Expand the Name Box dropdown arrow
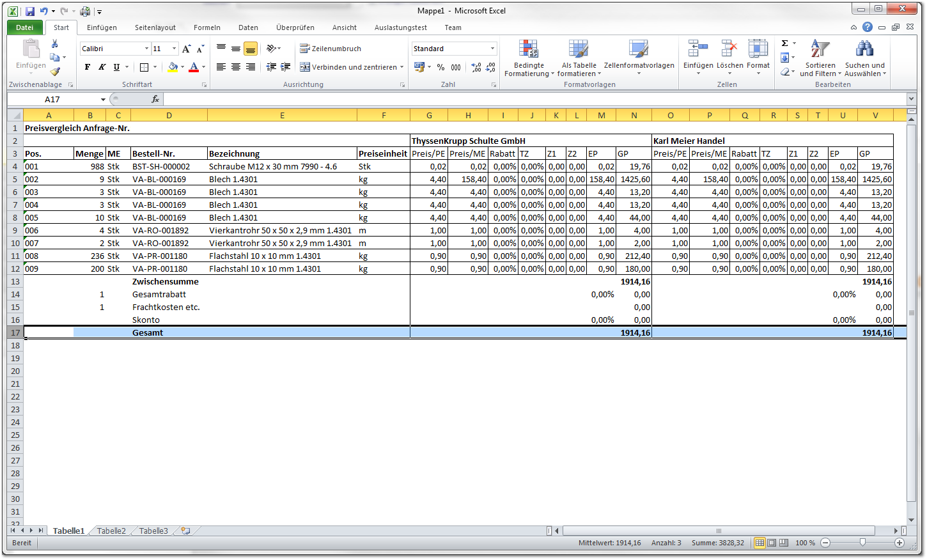Viewport: 927px width, 560px height. click(103, 99)
